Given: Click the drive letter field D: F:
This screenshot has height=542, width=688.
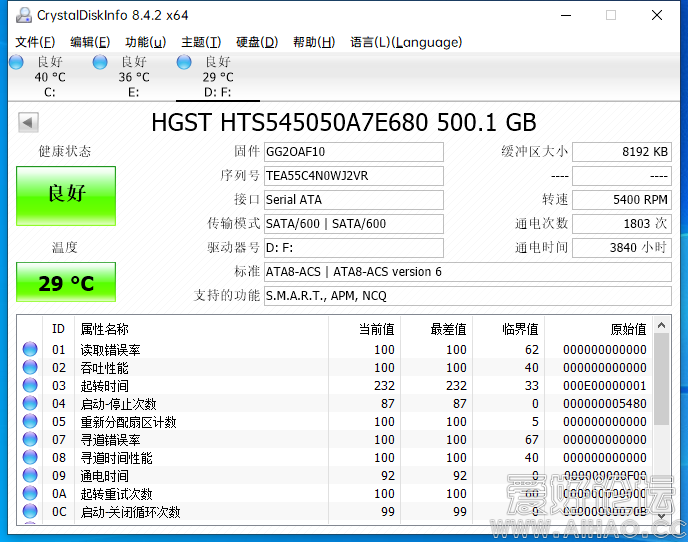Looking at the screenshot, I should (354, 248).
